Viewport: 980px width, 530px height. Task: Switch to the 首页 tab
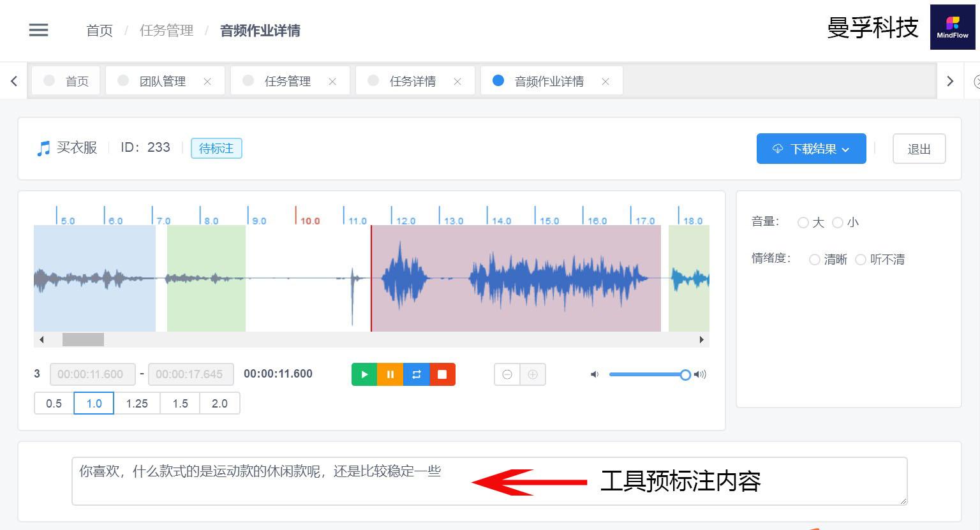66,81
